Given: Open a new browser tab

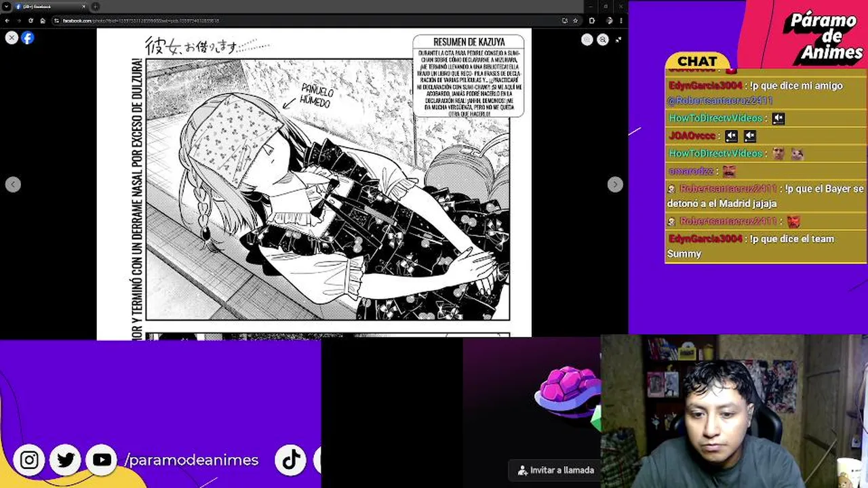Looking at the screenshot, I should 96,7.
